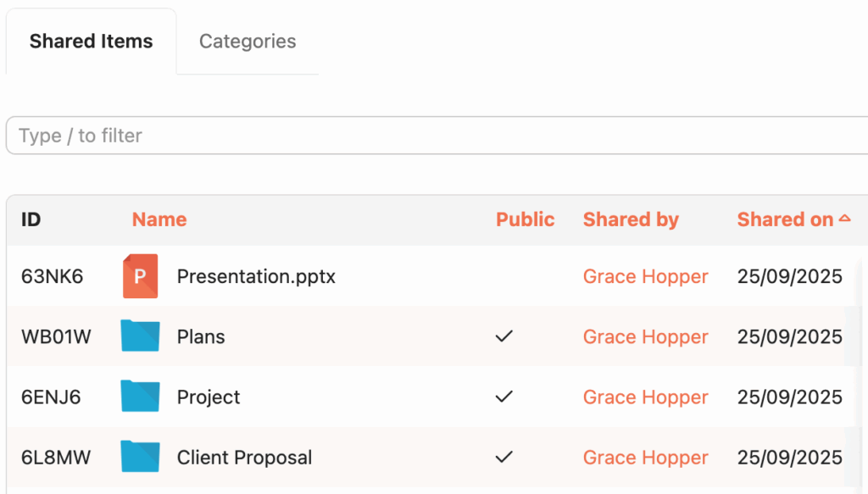Open the Presentation.pptx file name
This screenshot has height=494, width=868.
click(x=256, y=276)
